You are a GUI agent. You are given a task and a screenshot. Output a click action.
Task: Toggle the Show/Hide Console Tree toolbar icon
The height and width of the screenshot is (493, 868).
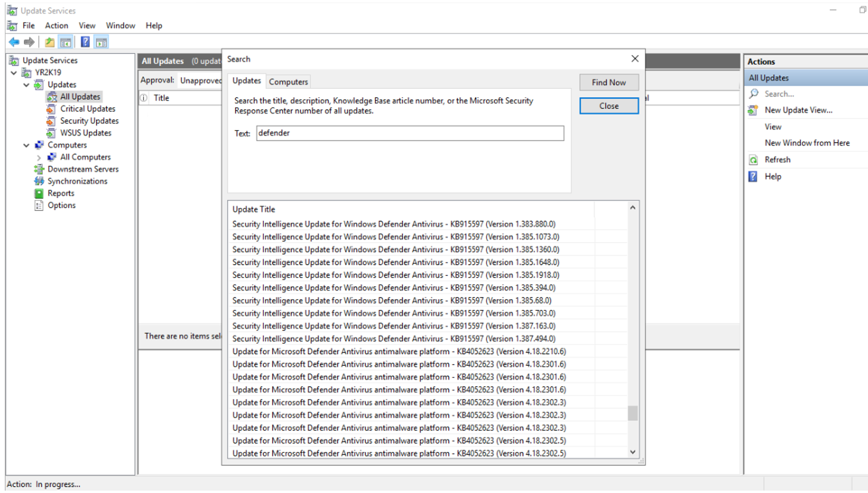pyautogui.click(x=66, y=43)
